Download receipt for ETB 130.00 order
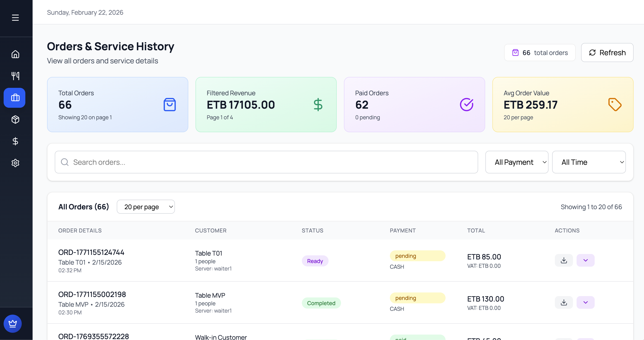Screen dimensions: 644x340 [x=563, y=302]
